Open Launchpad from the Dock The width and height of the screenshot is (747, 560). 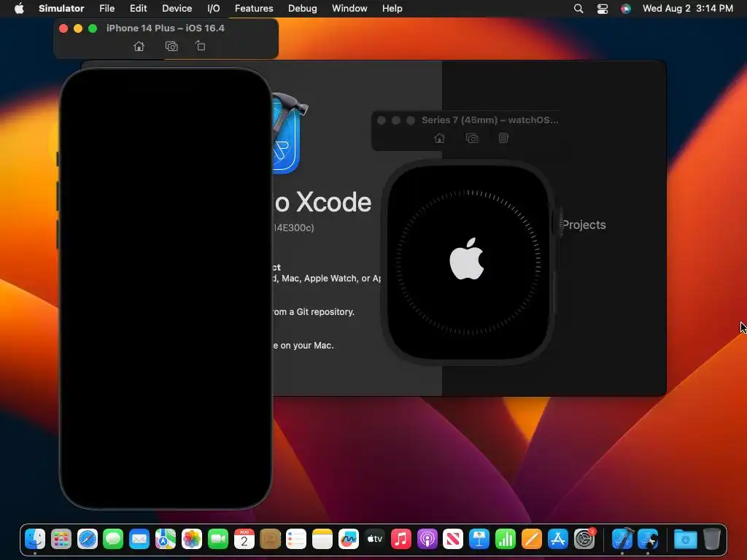pyautogui.click(x=61, y=539)
